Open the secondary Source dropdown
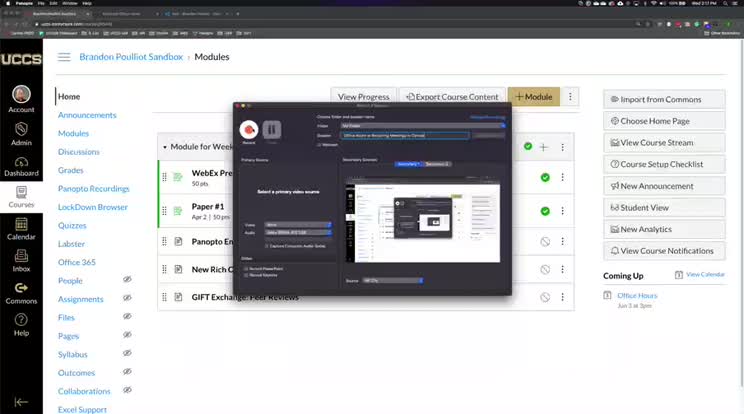 [x=392, y=281]
